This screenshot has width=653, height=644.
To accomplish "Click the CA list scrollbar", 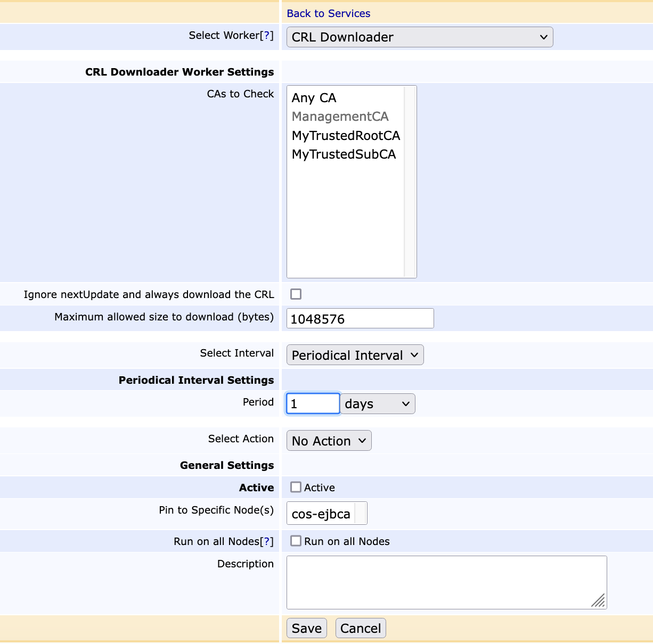I will [x=410, y=181].
